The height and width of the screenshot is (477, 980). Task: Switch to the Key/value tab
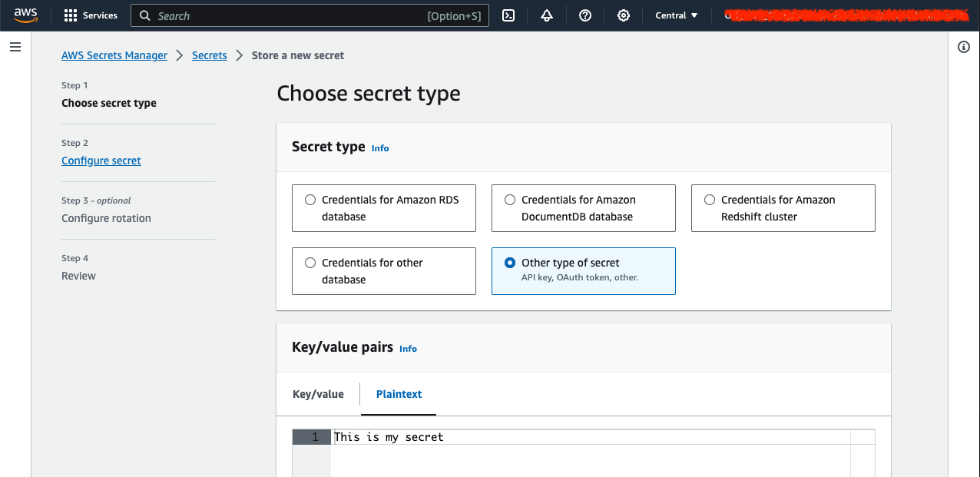[x=318, y=394]
